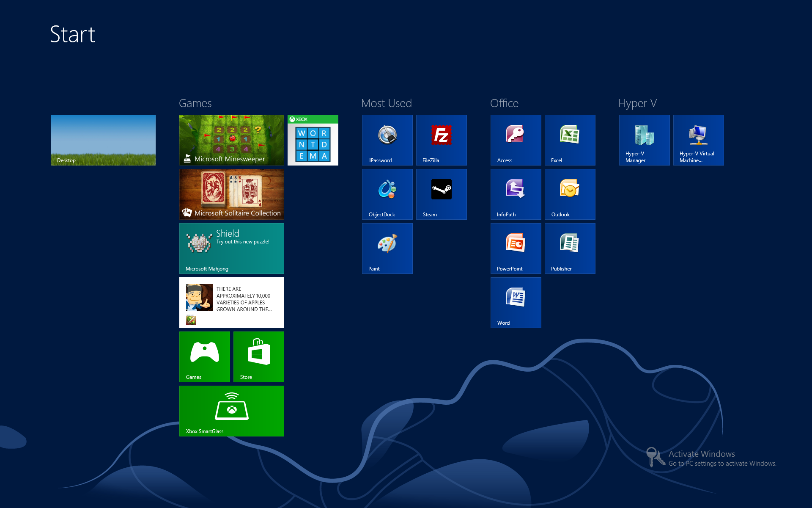The width and height of the screenshot is (812, 508).
Task: Open the Word tile
Action: 516,303
